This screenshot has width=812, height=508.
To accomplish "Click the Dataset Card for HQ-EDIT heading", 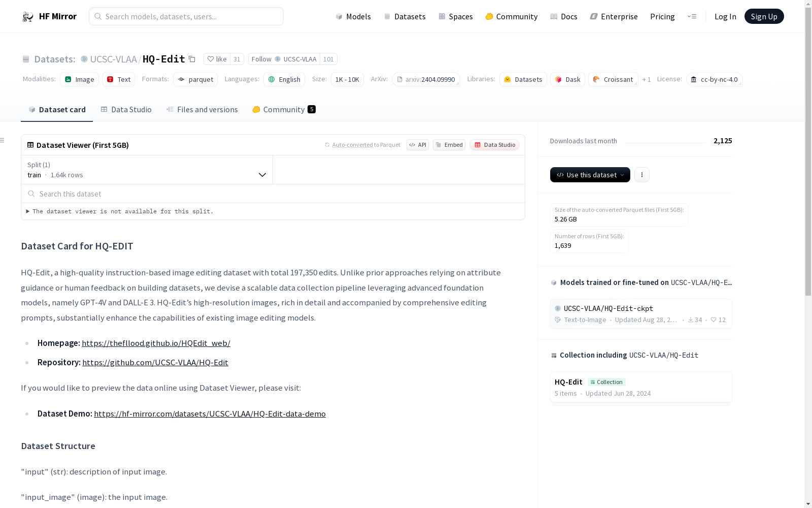I will click(x=77, y=246).
